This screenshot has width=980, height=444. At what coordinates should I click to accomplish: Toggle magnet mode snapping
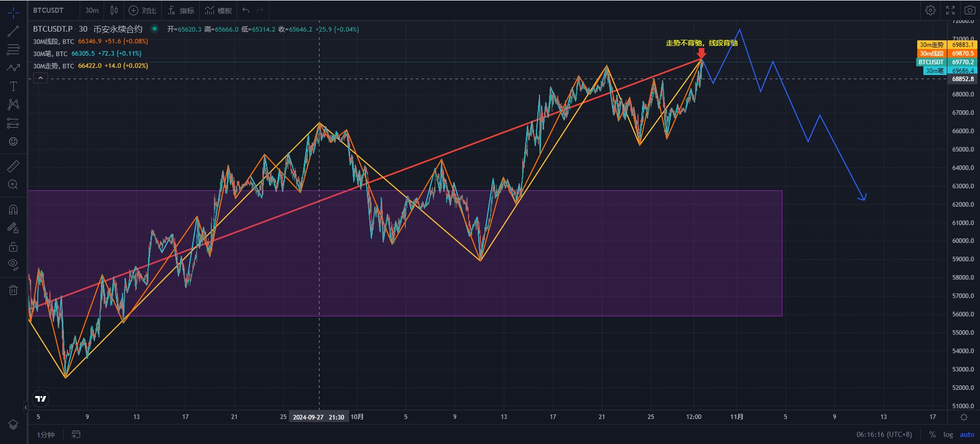(x=13, y=210)
